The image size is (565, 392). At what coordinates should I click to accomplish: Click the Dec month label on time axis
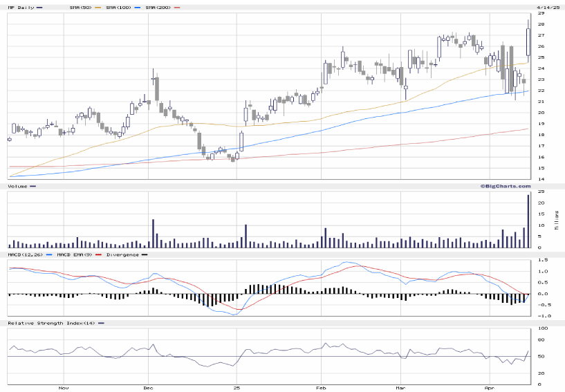[x=148, y=388]
